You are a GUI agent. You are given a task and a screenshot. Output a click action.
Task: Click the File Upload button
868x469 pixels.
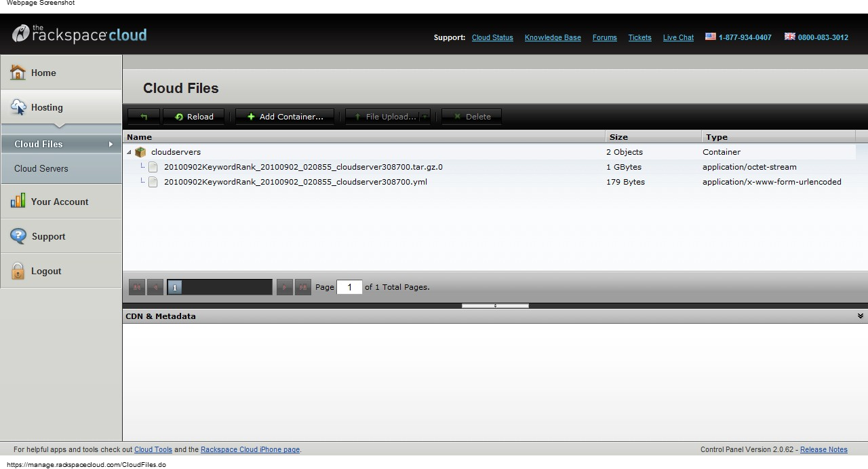383,117
